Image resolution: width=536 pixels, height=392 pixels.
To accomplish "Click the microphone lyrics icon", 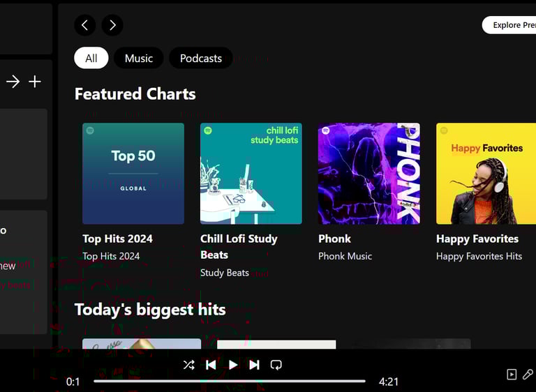I will point(528,375).
